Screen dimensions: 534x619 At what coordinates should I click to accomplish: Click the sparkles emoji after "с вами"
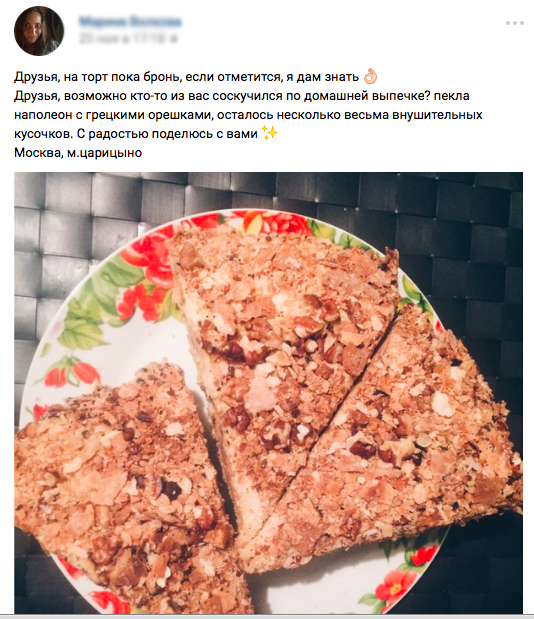[270, 133]
